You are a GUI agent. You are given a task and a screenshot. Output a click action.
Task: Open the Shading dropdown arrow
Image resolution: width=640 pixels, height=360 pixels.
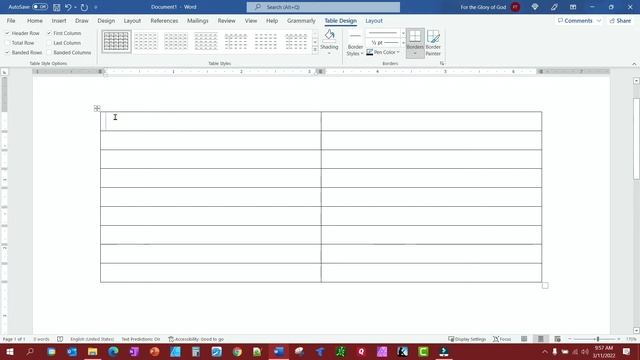tap(329, 53)
